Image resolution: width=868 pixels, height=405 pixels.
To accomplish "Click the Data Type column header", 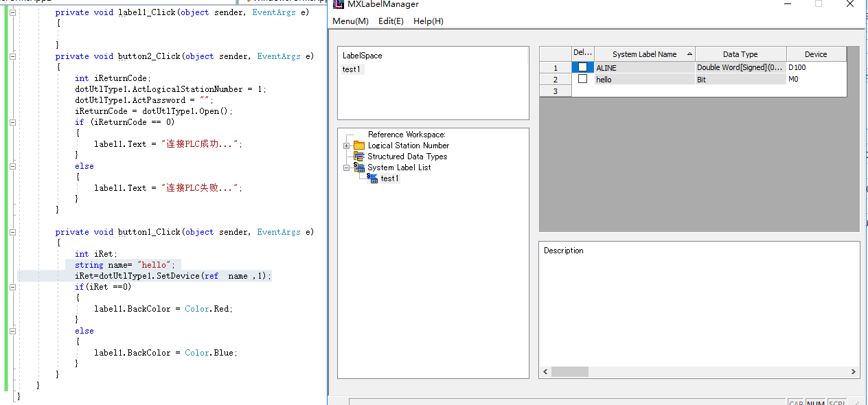I will pos(740,54).
